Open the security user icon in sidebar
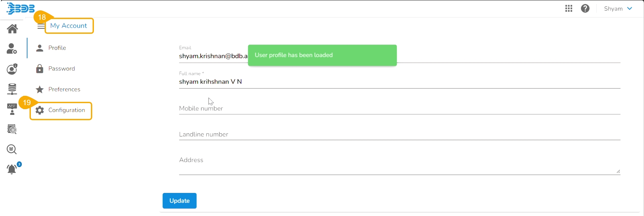This screenshot has height=216, width=644. [x=12, y=69]
